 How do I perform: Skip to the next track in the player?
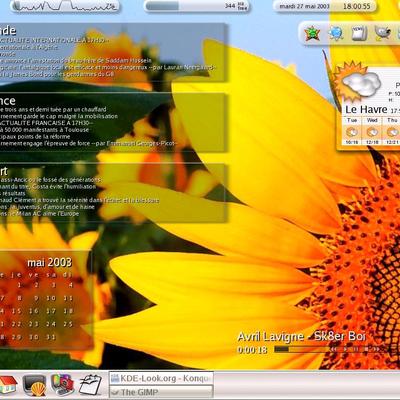pos(377,349)
